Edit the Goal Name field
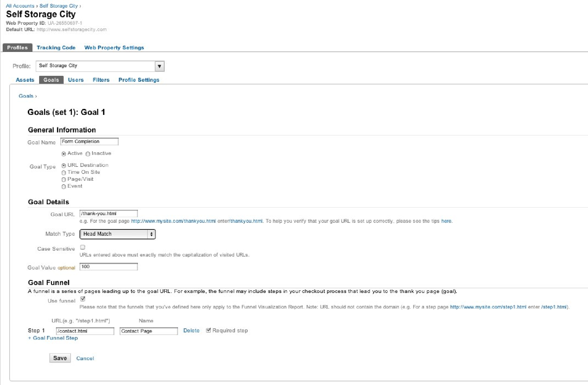This screenshot has height=385, width=588. [x=89, y=142]
